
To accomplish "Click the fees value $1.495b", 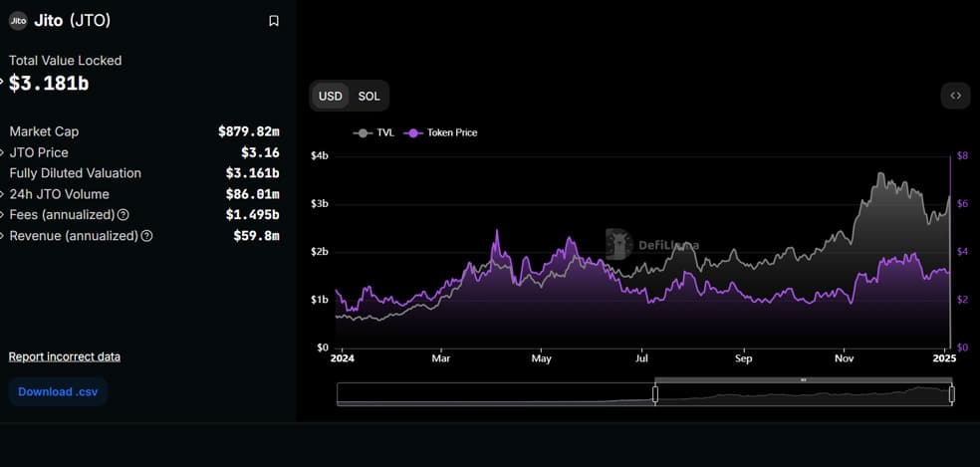I will (x=253, y=215).
